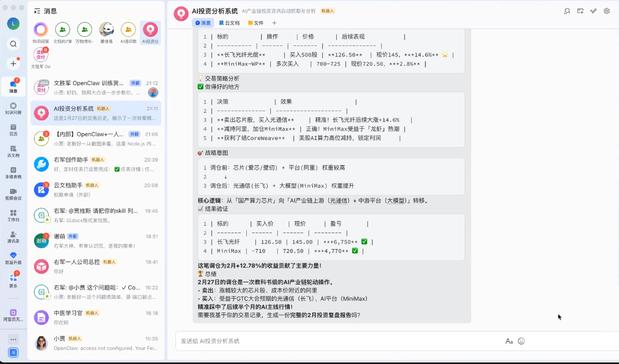Open the 右军创作助手 conversation
The width and height of the screenshot is (619, 364).
(x=96, y=163)
